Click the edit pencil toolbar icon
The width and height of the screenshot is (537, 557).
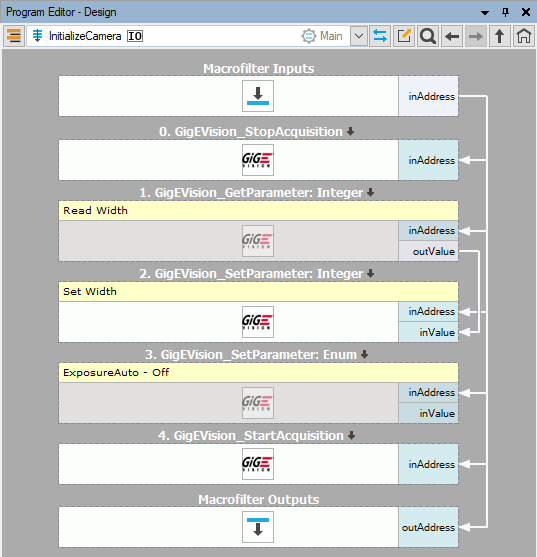click(404, 36)
